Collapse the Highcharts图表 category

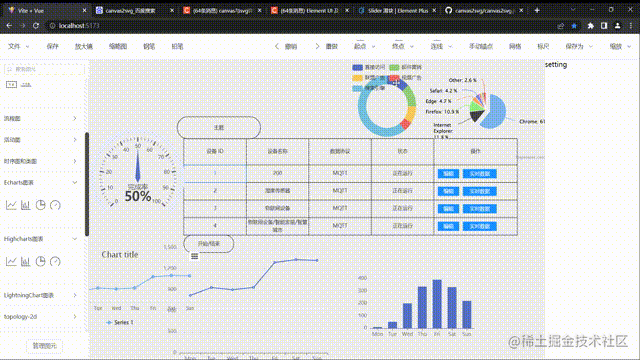tap(40, 239)
